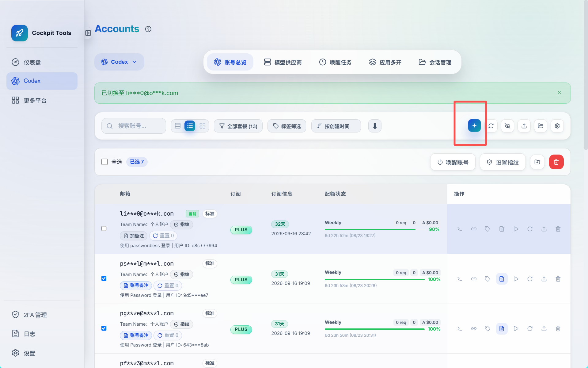Open the toolbar gear settings icon
The height and width of the screenshot is (368, 588).
(557, 126)
